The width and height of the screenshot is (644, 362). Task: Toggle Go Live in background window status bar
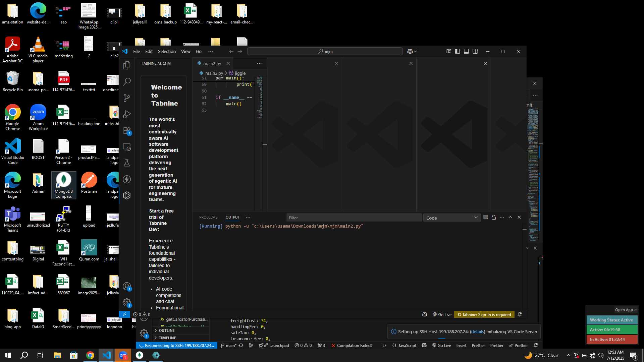pos(441,345)
